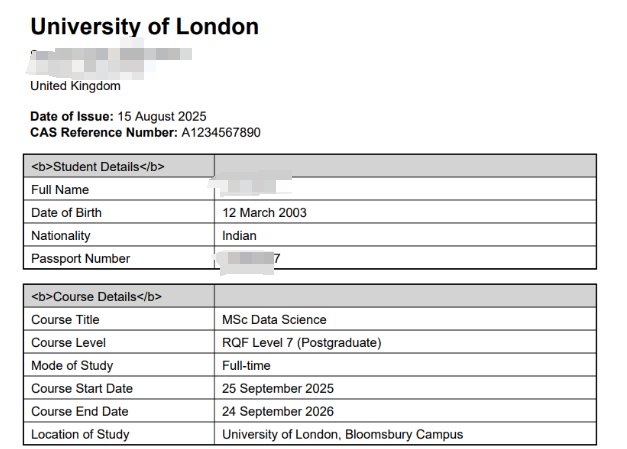Image resolution: width=627 pixels, height=449 pixels.
Task: Click the Student Details table header
Action: pos(98,166)
